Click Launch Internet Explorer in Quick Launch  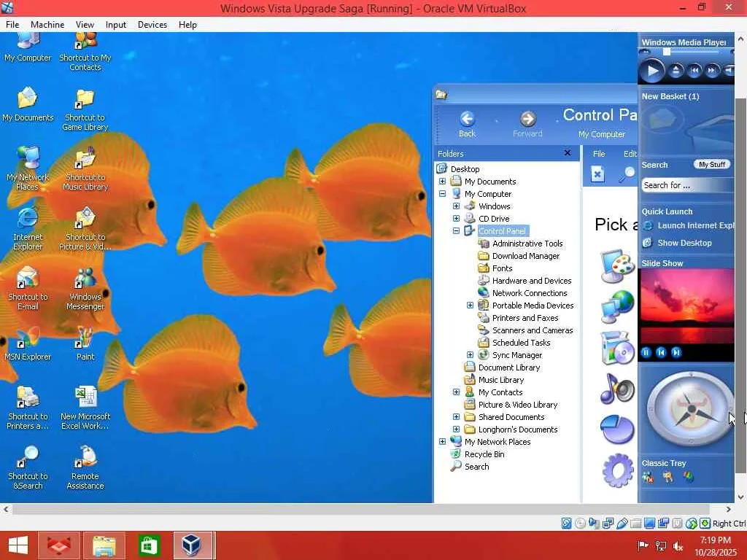(x=688, y=226)
